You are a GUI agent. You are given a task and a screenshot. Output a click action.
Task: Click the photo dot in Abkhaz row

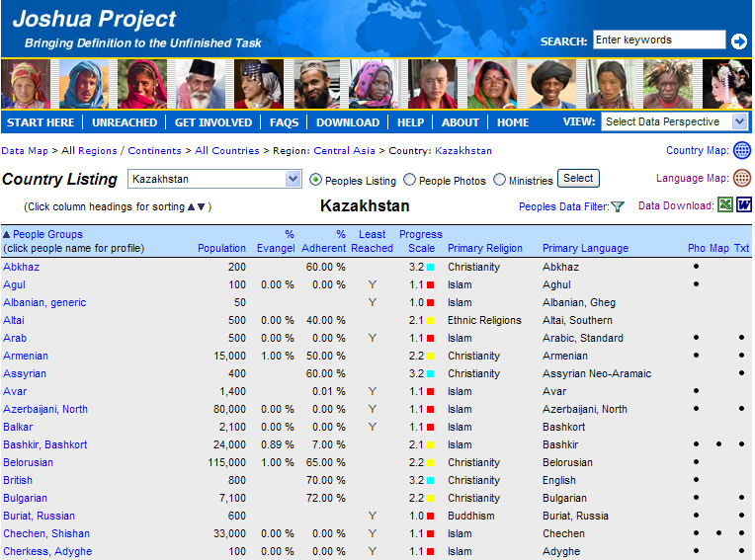[x=696, y=266]
